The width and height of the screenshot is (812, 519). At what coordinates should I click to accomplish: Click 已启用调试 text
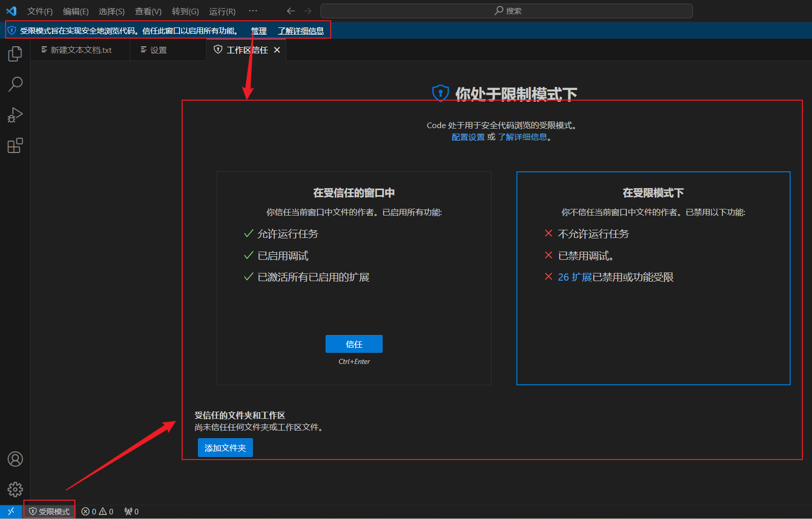point(283,256)
